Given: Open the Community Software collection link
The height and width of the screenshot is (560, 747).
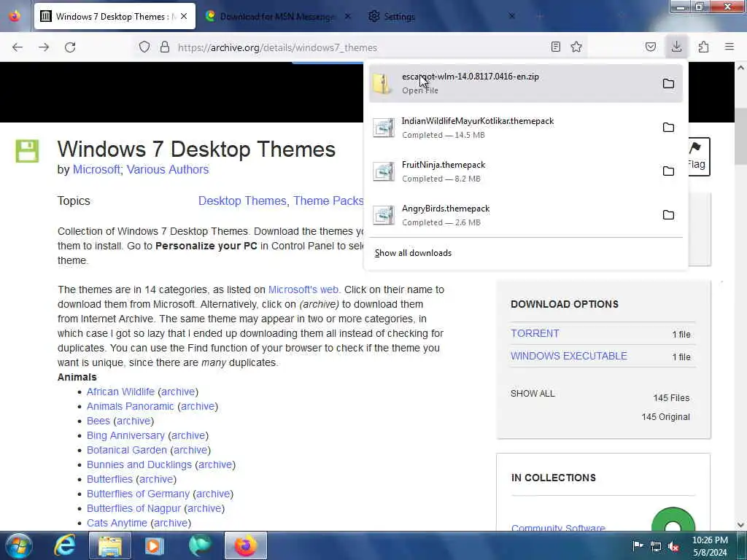Looking at the screenshot, I should tap(558, 528).
